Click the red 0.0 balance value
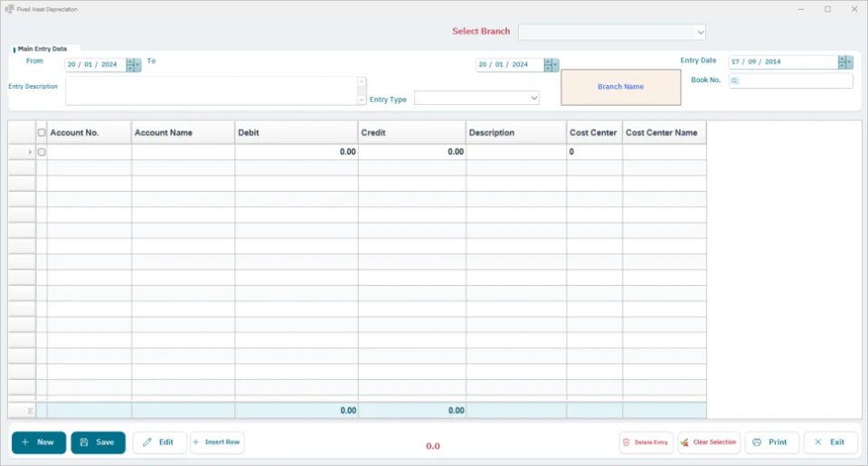 [x=433, y=446]
